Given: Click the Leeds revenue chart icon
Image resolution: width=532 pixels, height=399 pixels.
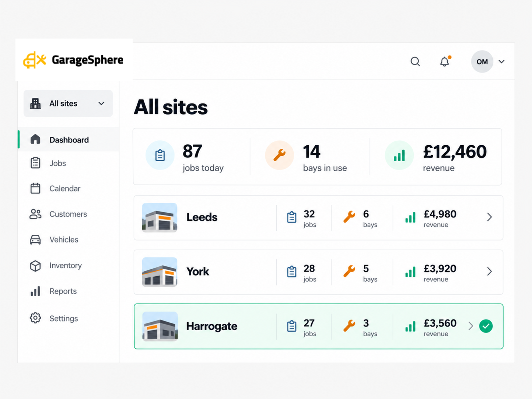Looking at the screenshot, I should [410, 217].
